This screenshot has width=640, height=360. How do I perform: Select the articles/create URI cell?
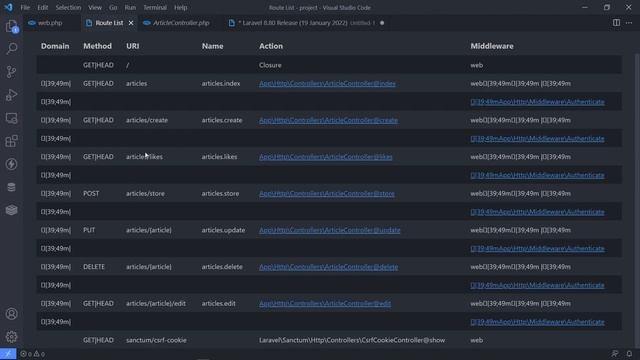point(147,120)
